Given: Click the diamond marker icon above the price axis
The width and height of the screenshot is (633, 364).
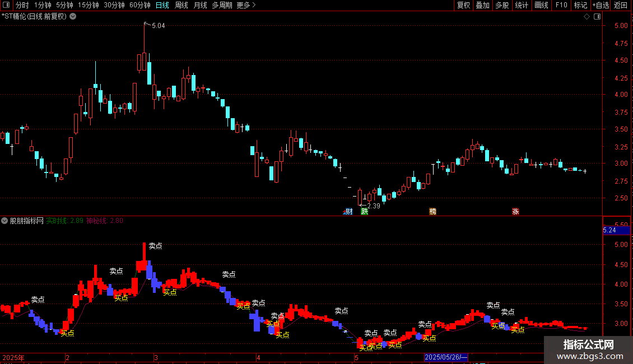Looking at the screenshot, I should tap(587, 17).
